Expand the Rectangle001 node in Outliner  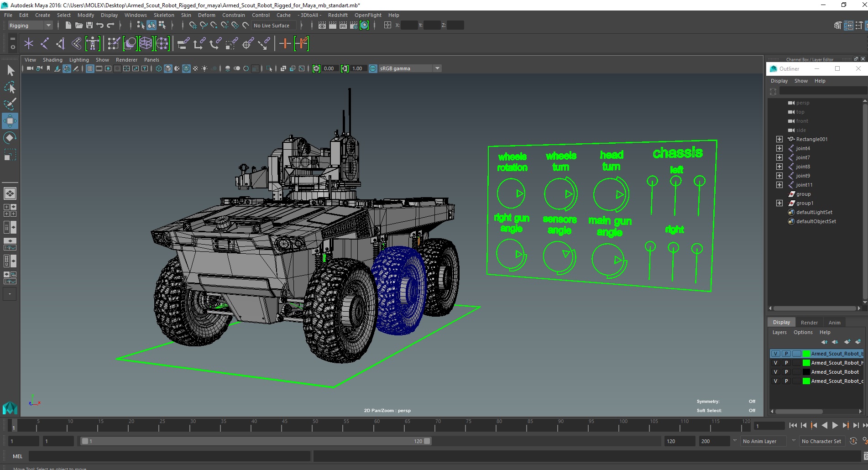click(779, 139)
